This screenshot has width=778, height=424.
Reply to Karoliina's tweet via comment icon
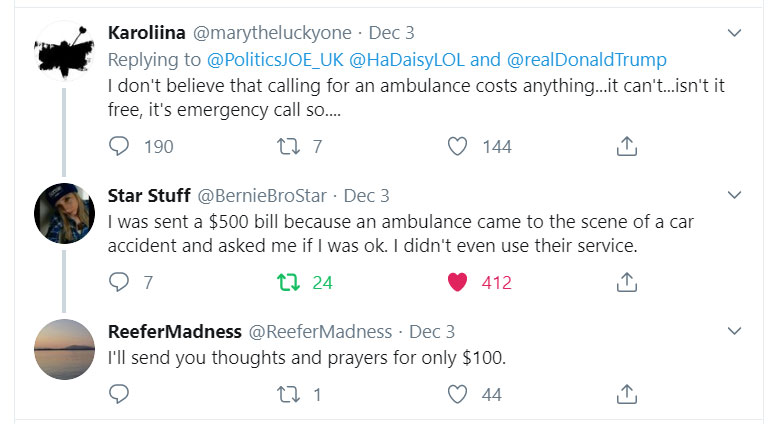(x=119, y=147)
